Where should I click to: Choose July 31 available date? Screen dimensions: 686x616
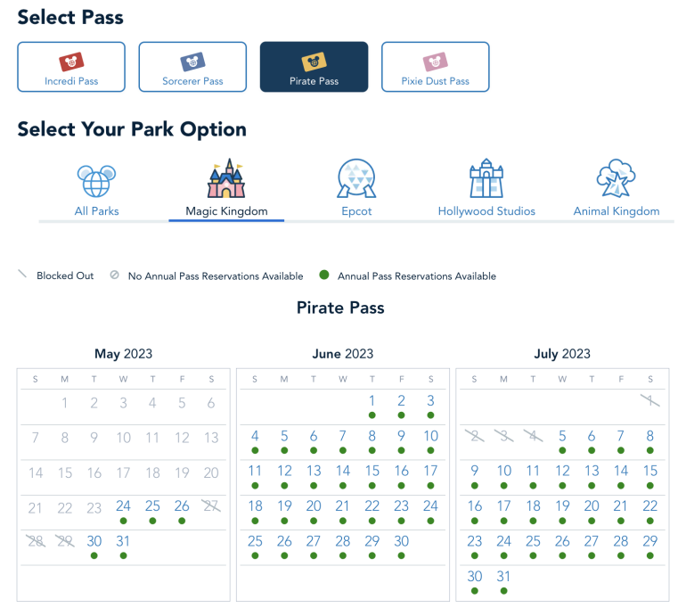click(x=503, y=577)
